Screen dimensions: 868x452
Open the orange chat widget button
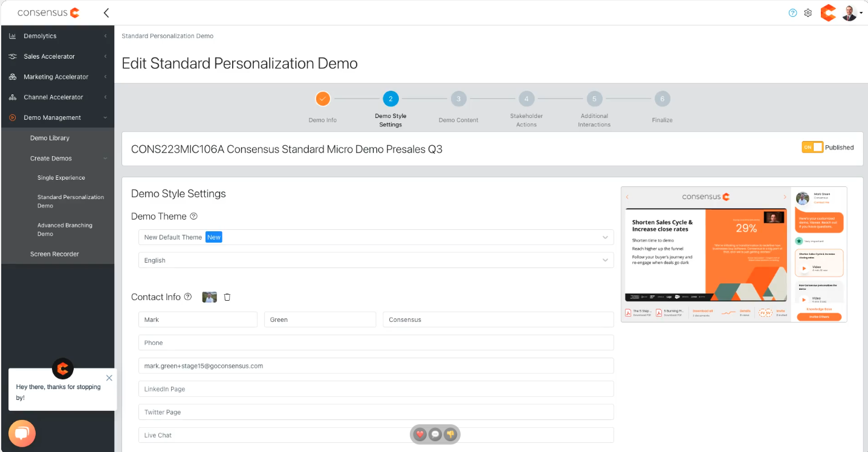[x=22, y=433]
